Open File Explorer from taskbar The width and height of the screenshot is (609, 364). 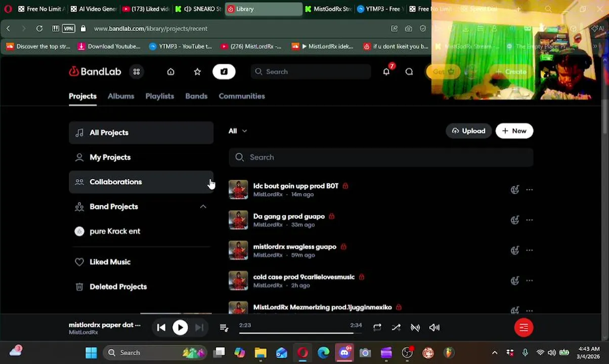(260, 352)
